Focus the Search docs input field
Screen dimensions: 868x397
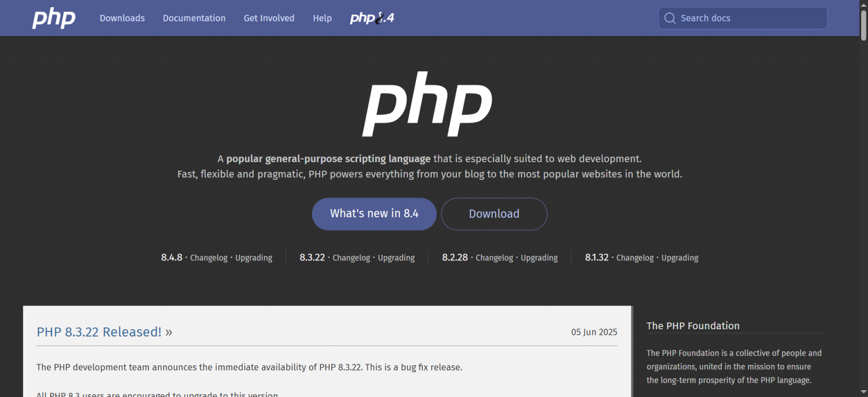pos(749,18)
